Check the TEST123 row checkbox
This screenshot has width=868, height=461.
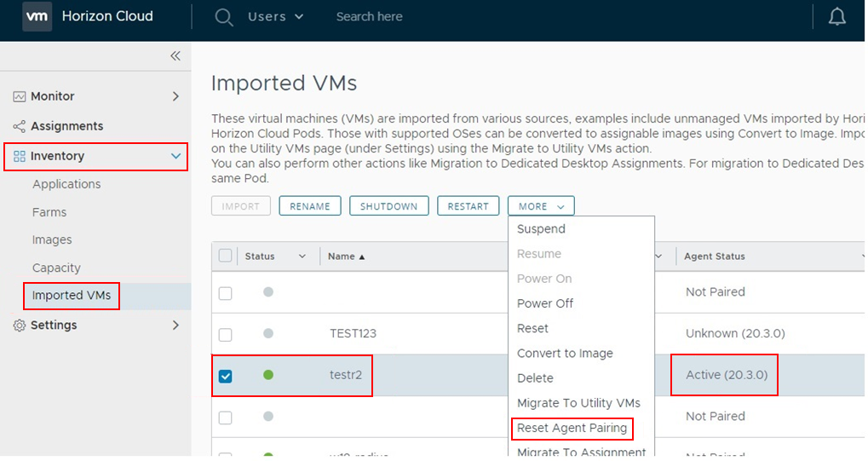click(225, 334)
